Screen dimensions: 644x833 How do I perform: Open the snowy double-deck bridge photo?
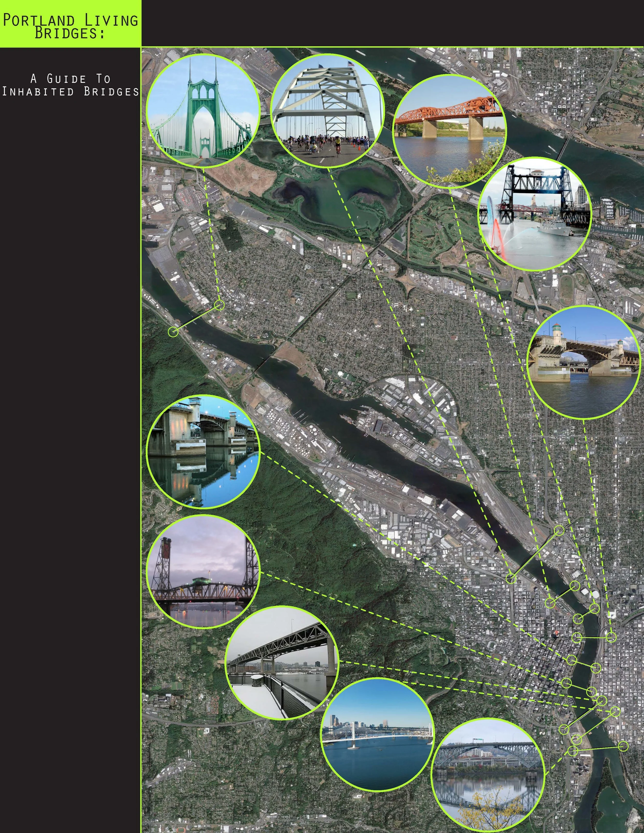pos(282,663)
